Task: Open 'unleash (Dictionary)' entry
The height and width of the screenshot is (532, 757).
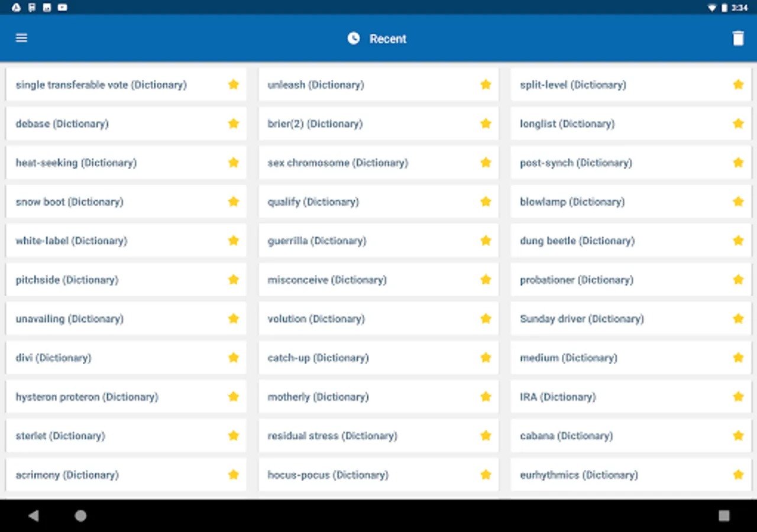Action: [378, 85]
